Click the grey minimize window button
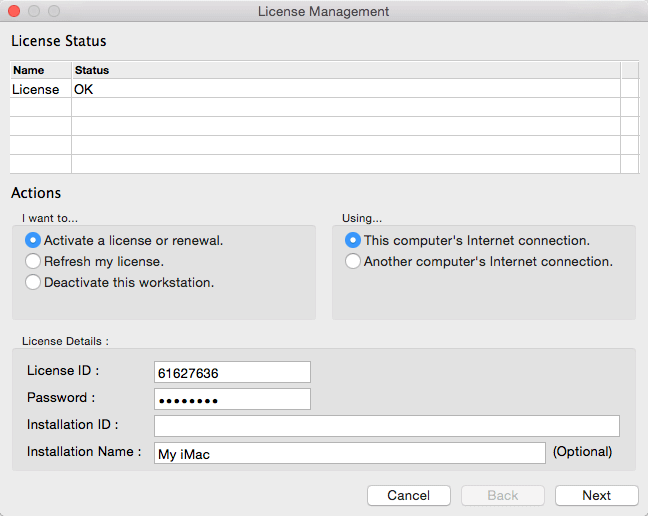The width and height of the screenshot is (648, 516). [34, 12]
